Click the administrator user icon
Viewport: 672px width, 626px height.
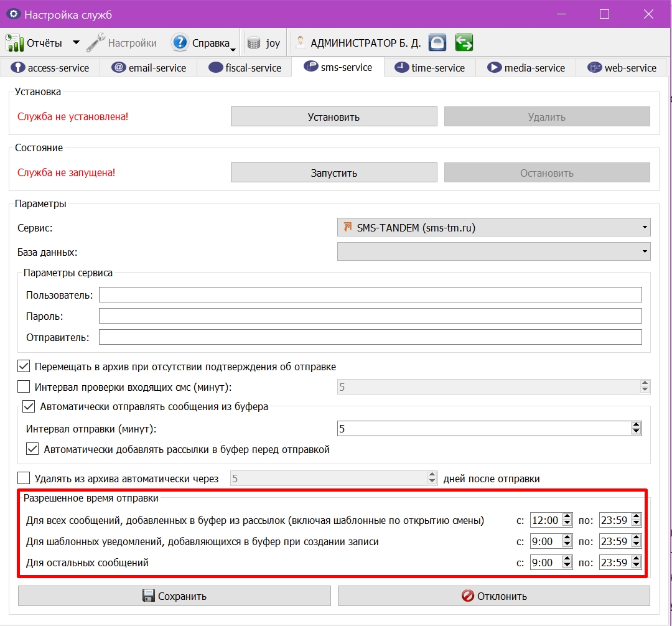[x=301, y=42]
